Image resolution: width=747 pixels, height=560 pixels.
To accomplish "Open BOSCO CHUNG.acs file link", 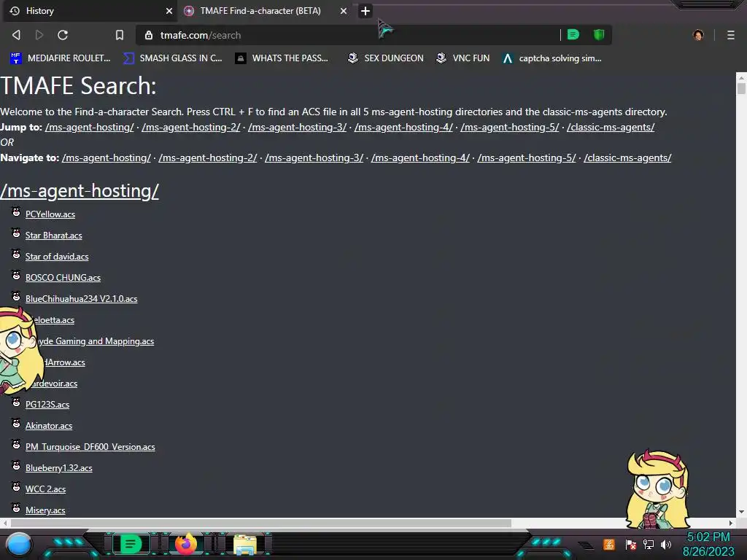I will 63,278.
